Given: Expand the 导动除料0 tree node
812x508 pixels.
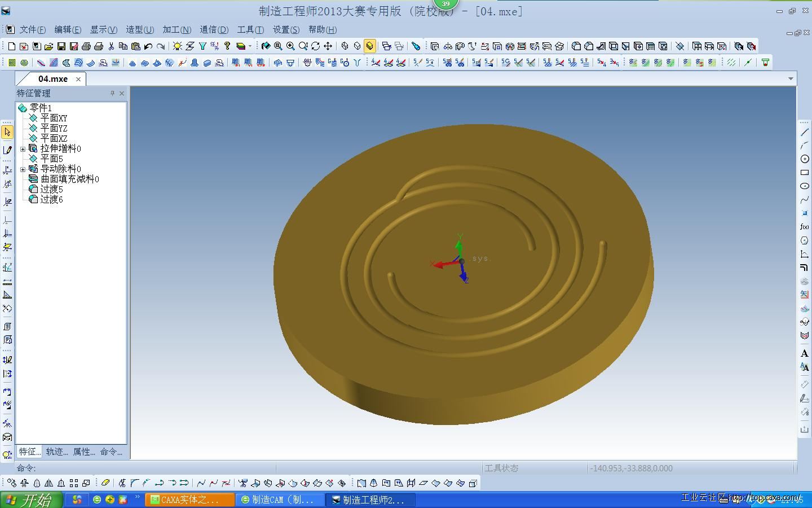Looking at the screenshot, I should [x=23, y=169].
